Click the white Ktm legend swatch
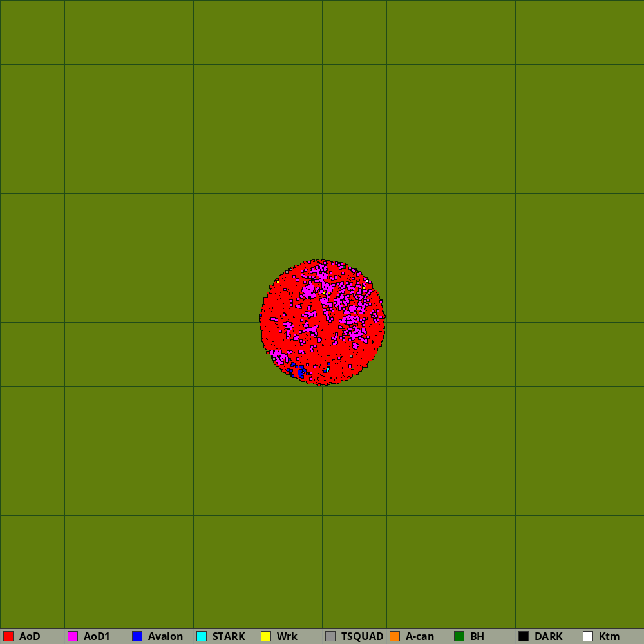Screen dimensions: 644x644 (x=588, y=636)
